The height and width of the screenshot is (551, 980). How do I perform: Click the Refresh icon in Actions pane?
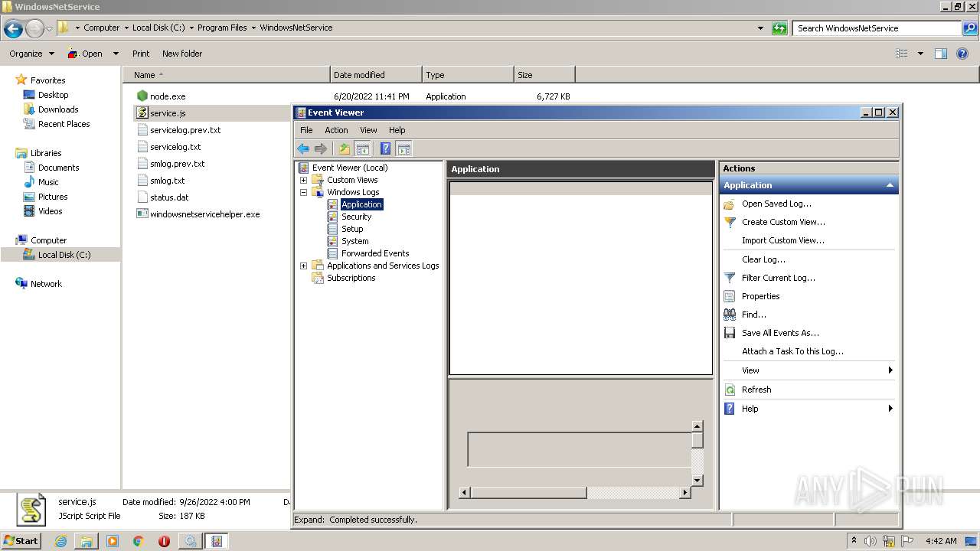730,390
